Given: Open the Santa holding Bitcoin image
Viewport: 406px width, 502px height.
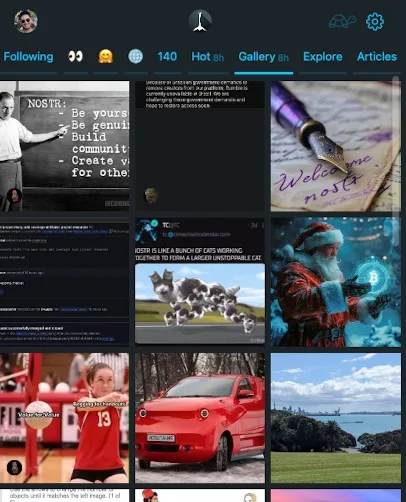Looking at the screenshot, I should (336, 282).
